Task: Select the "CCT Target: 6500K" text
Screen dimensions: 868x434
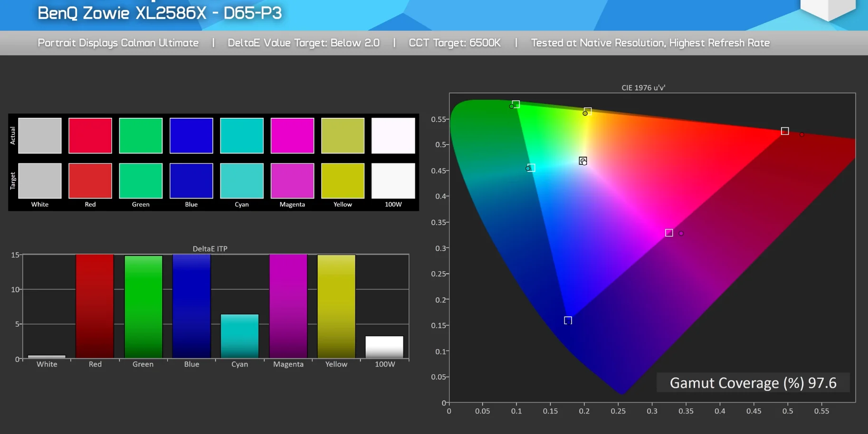Action: pos(455,43)
